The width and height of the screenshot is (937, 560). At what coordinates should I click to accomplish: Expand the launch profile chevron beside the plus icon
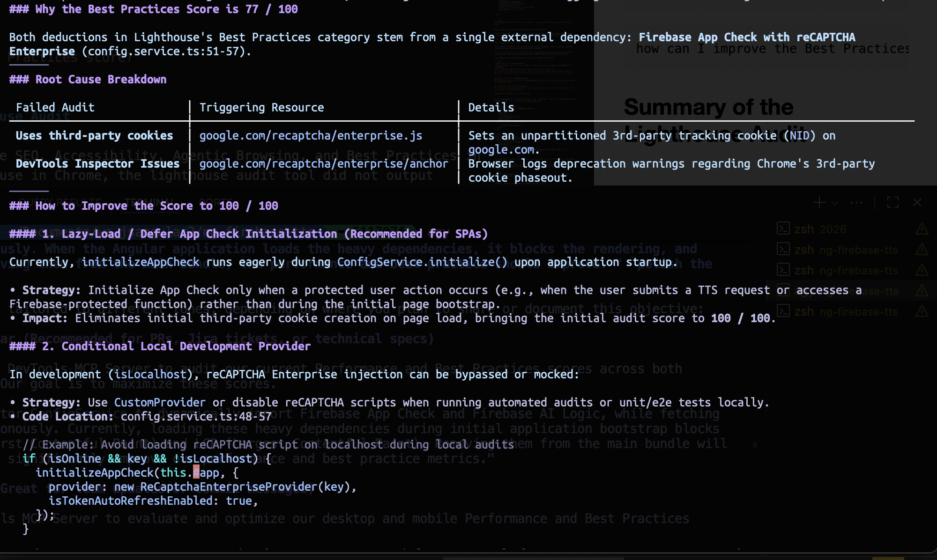point(835,203)
